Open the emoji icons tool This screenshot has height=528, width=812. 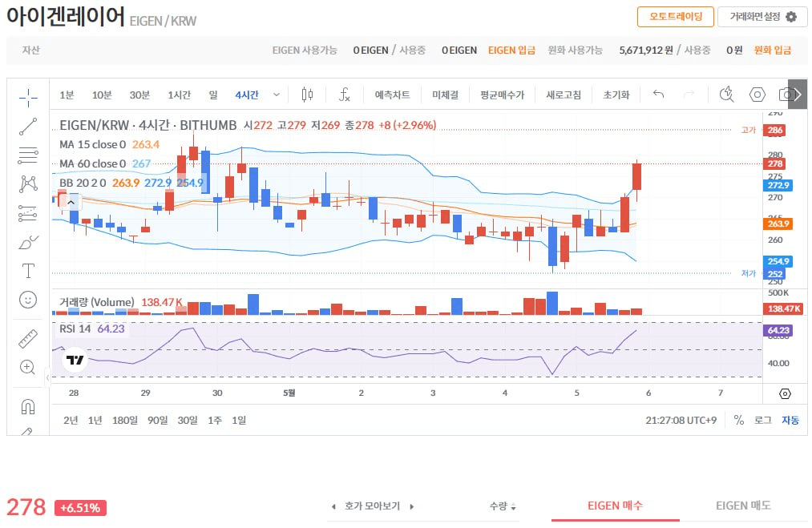point(28,300)
